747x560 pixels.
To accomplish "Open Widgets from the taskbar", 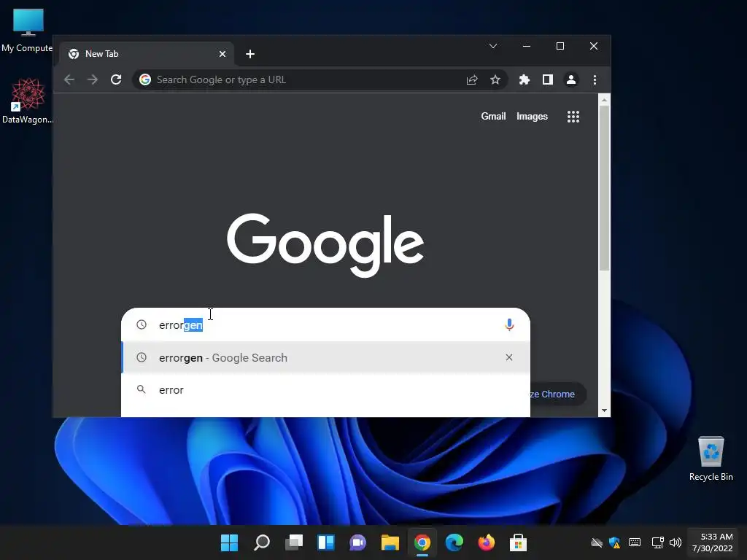I will (x=326, y=542).
